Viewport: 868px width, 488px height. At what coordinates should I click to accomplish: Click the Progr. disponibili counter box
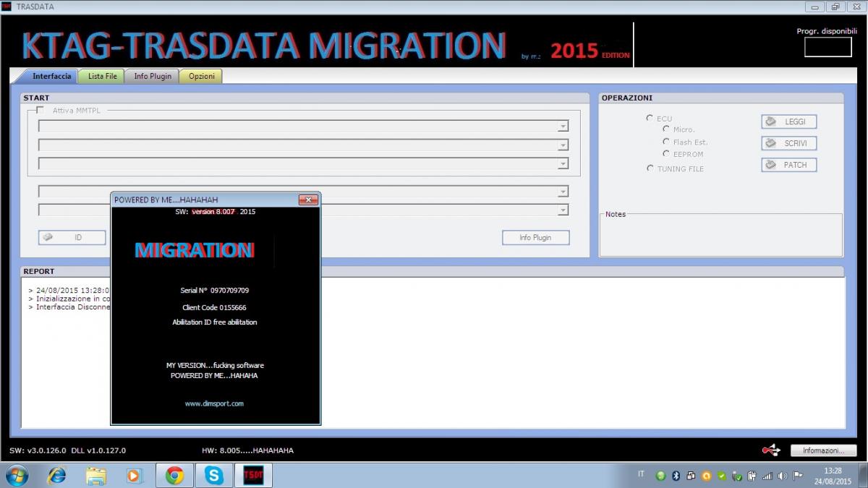click(828, 47)
